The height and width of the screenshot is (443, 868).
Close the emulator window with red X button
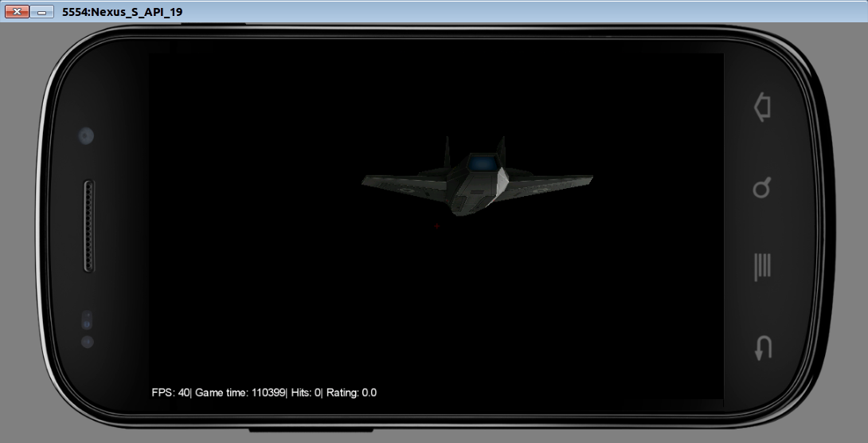(x=18, y=12)
